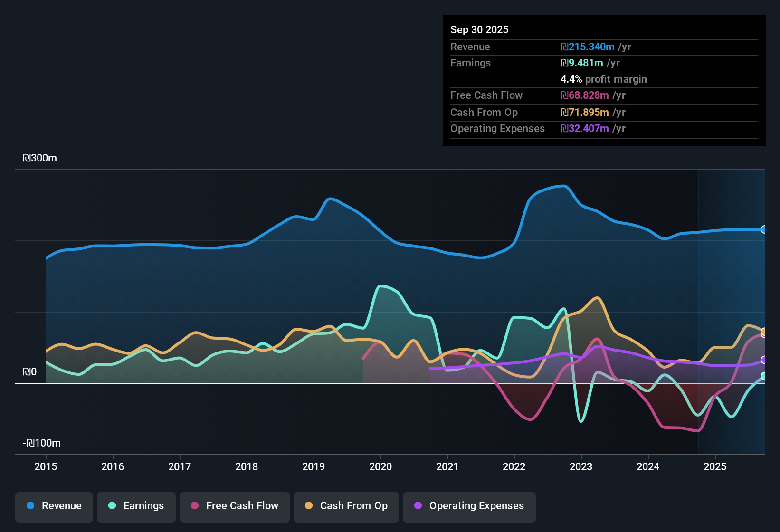Toggle the Earnings series off
This screenshot has width=780, height=532.
136,506
